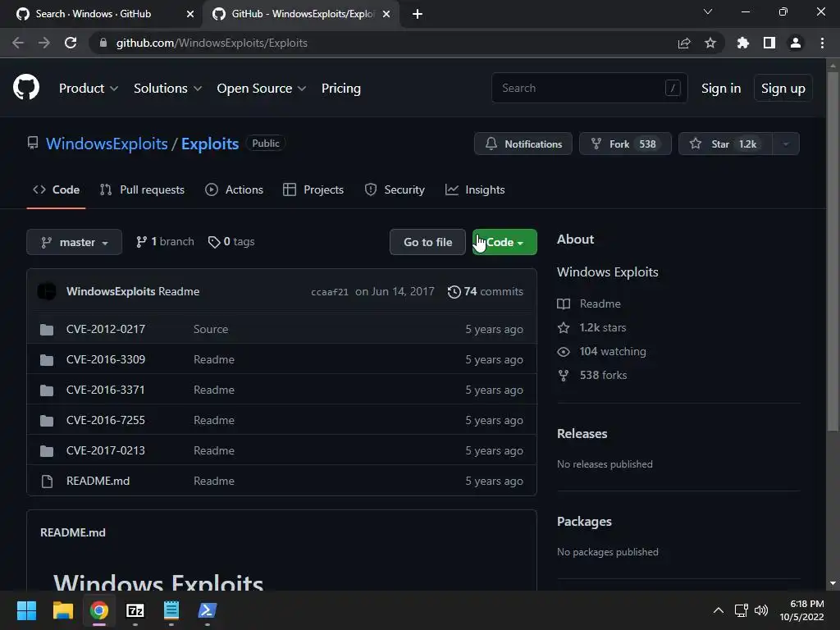Toggle the Chrome side panel icon

click(x=769, y=43)
